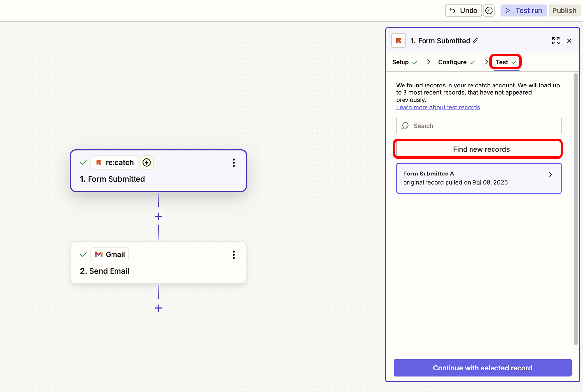The width and height of the screenshot is (583, 392).
Task: Click the Search records input field
Action: [484, 126]
